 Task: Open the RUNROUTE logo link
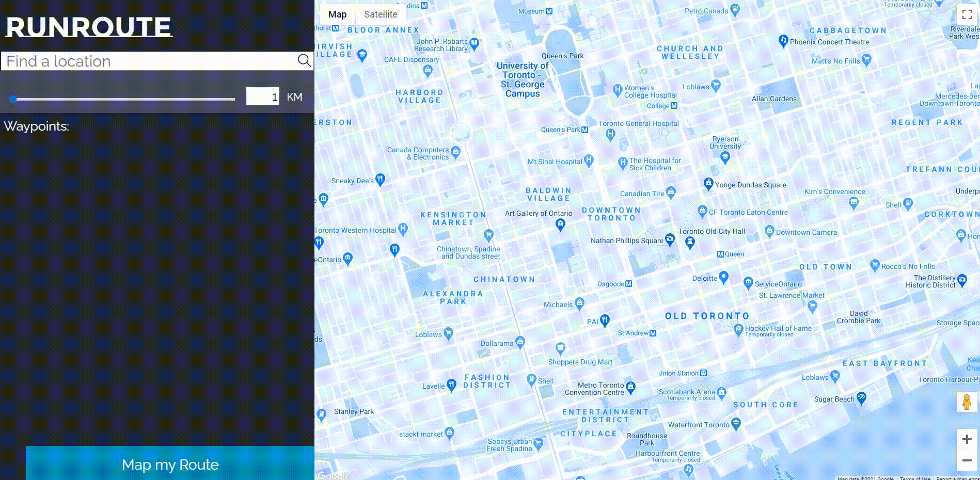pos(89,27)
